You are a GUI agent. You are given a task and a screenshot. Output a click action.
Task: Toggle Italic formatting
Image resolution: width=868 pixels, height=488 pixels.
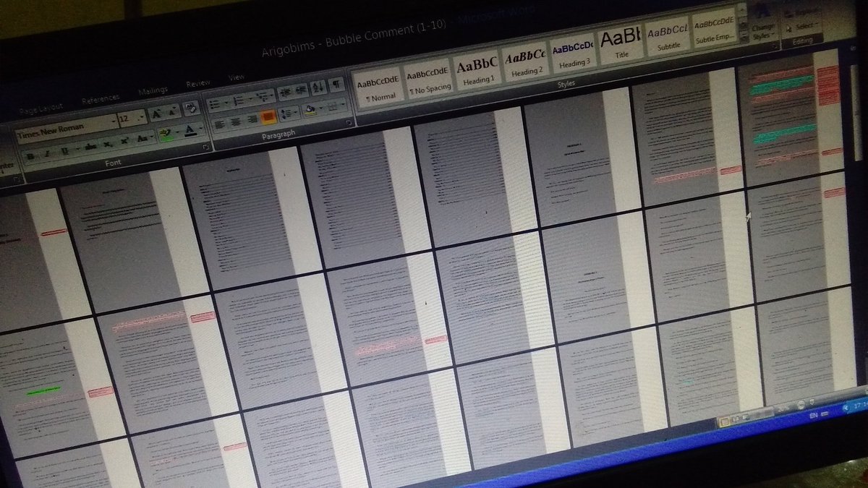47,153
